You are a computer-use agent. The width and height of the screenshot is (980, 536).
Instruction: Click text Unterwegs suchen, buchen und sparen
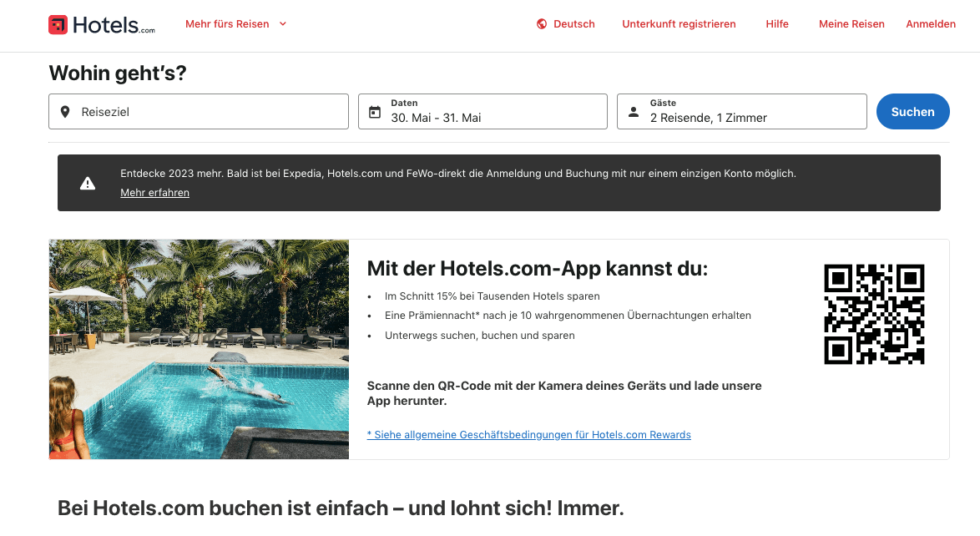point(479,336)
